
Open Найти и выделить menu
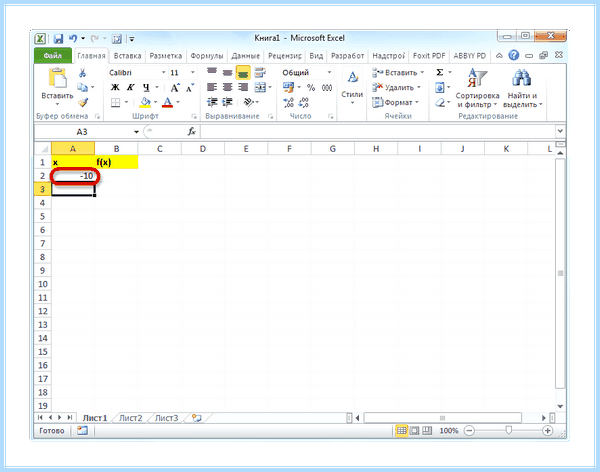coord(522,88)
